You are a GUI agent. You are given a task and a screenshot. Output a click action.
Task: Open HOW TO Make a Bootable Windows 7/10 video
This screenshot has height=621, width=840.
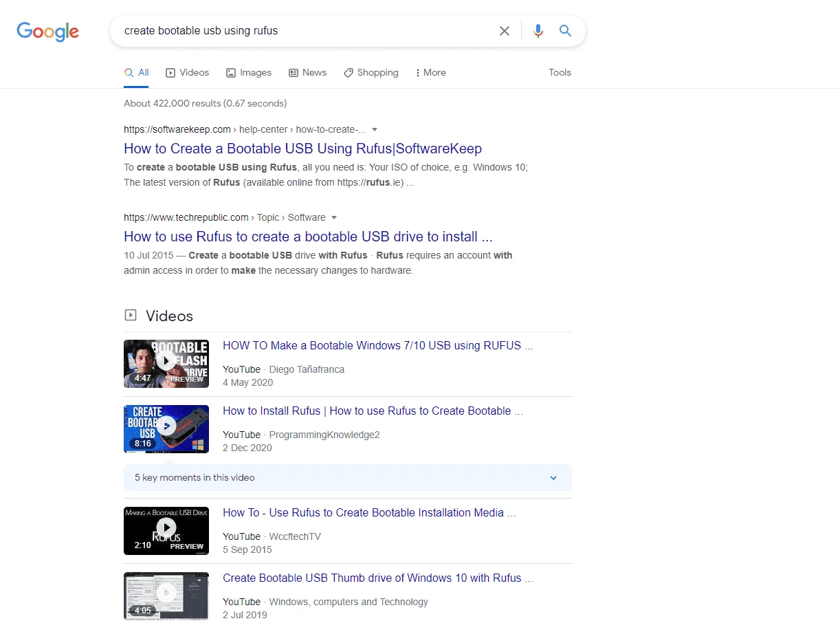tap(377, 345)
